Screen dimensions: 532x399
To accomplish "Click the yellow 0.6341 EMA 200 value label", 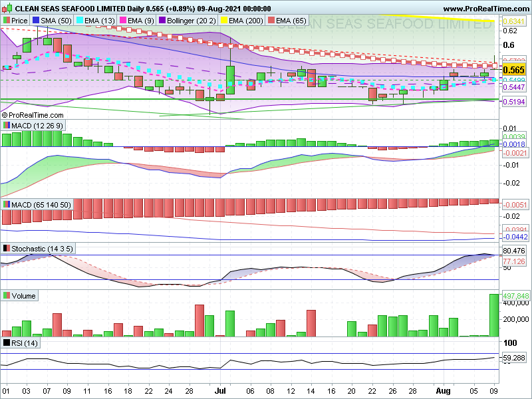I will point(513,21).
